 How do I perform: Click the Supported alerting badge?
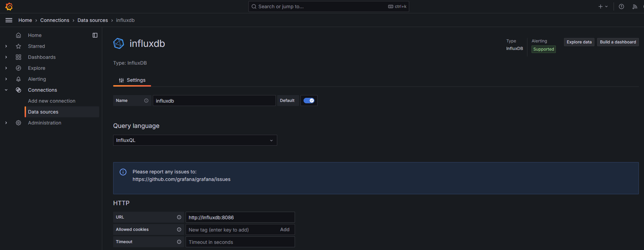pyautogui.click(x=544, y=49)
